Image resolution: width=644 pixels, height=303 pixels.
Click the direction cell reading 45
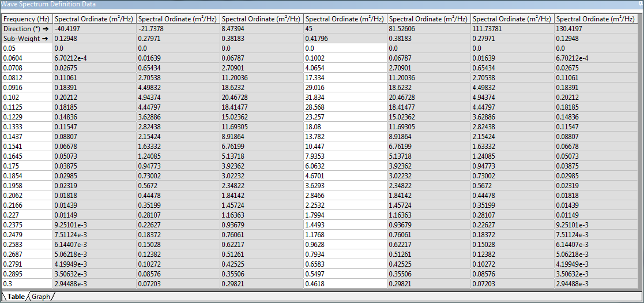345,28
